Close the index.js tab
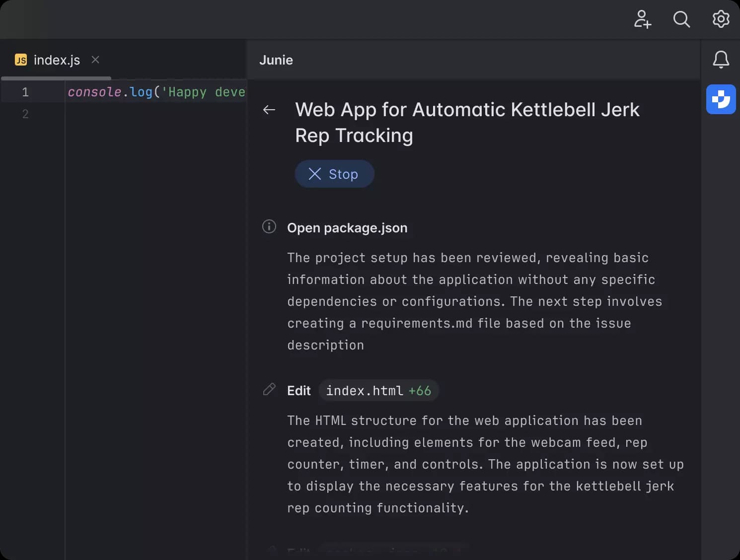 click(x=95, y=60)
